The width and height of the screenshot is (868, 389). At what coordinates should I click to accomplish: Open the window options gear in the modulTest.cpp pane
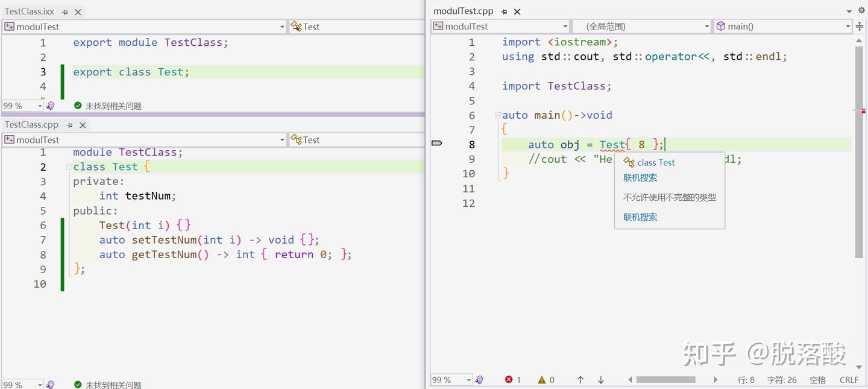[861, 11]
